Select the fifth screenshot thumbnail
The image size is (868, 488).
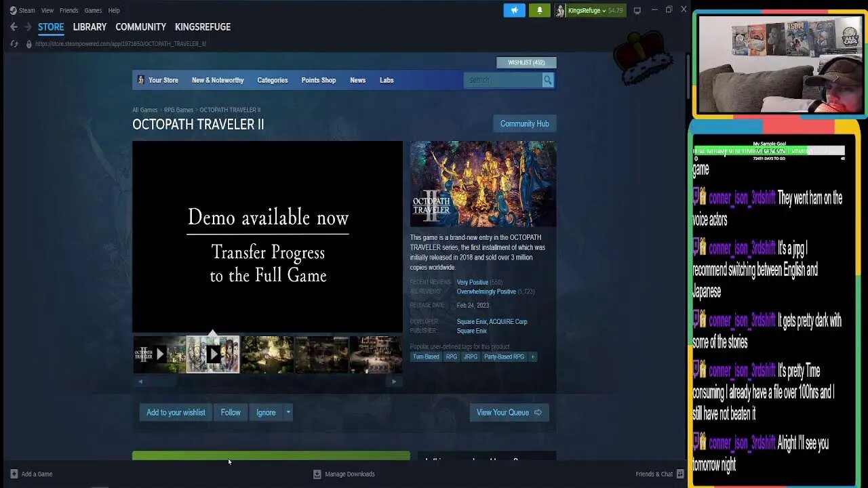click(376, 354)
